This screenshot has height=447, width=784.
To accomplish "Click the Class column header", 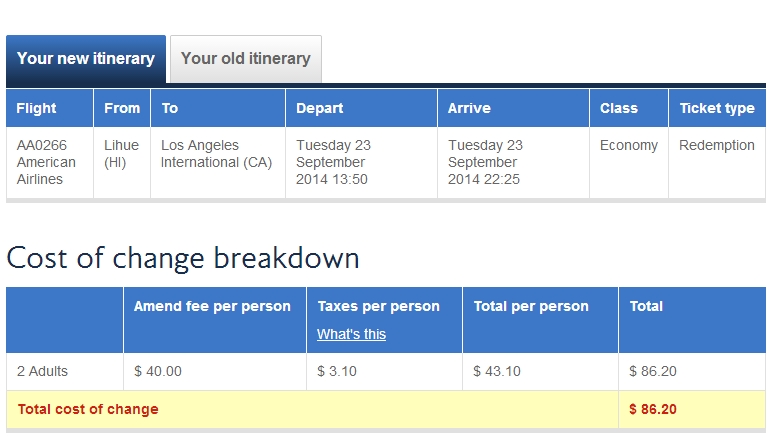I will click(629, 108).
